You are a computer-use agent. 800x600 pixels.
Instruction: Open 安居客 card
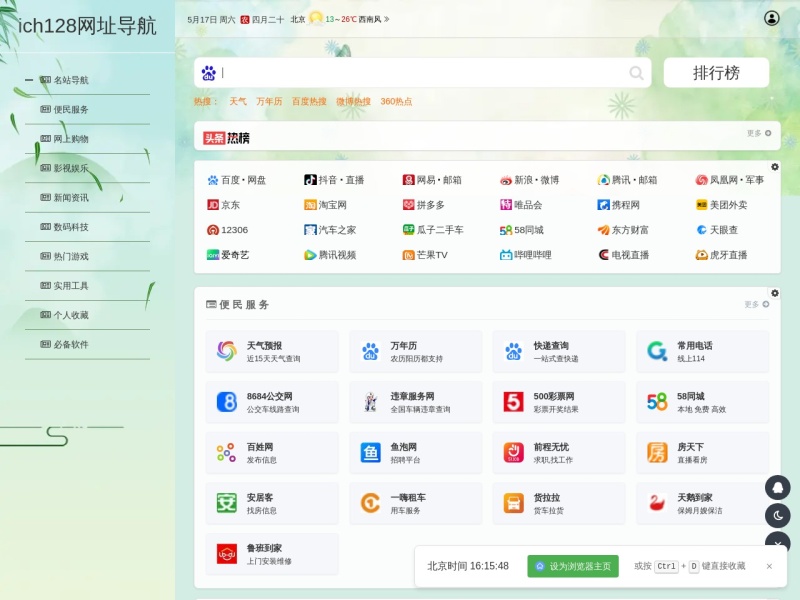click(x=272, y=503)
